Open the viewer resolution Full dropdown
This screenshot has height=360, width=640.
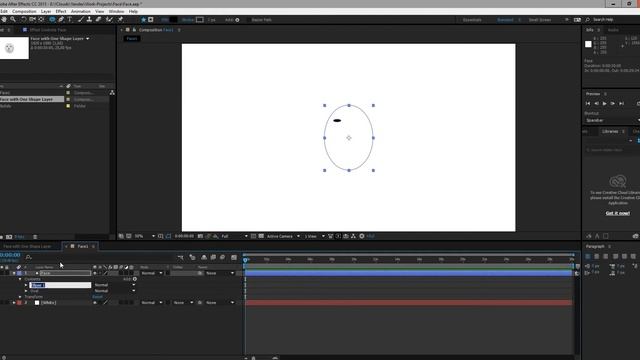[234, 236]
